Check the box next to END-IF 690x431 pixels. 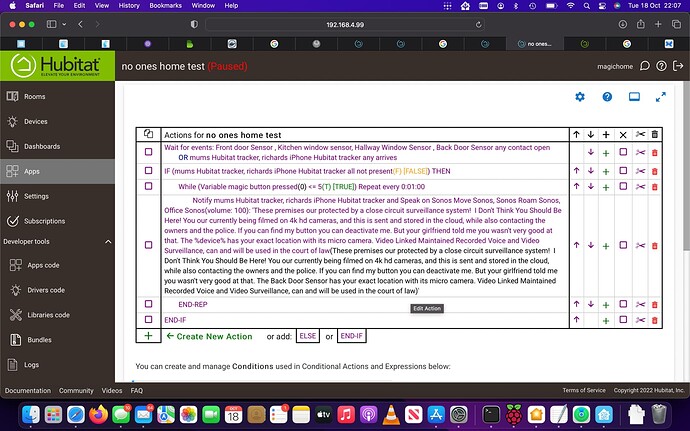(x=623, y=319)
